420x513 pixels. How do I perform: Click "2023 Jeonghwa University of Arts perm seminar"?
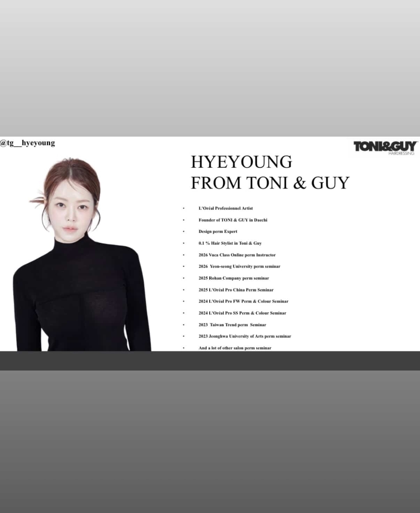245,336
